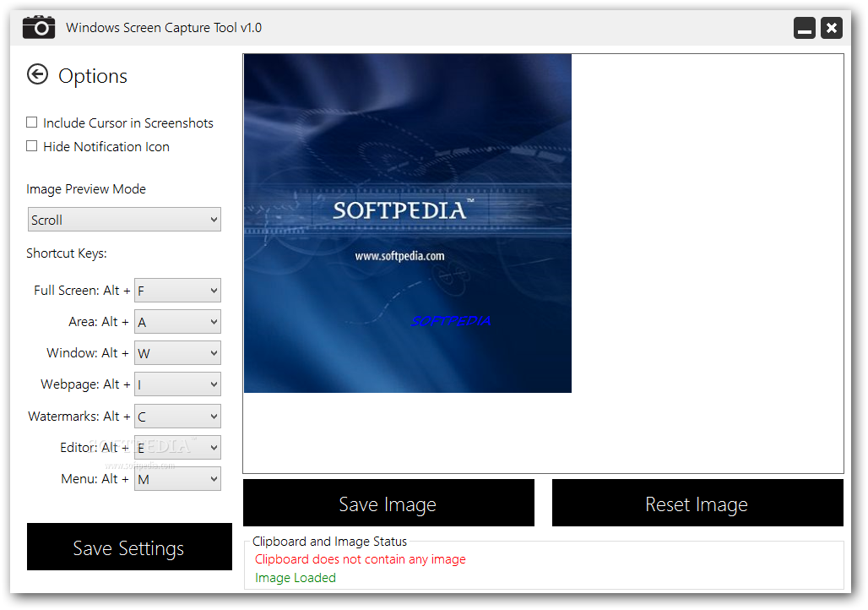The width and height of the screenshot is (868, 610).
Task: Close the Screen Capture Tool window
Action: (x=832, y=28)
